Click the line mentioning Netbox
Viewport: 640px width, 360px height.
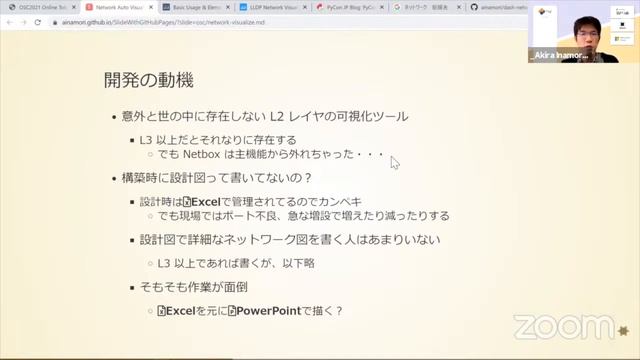271,154
